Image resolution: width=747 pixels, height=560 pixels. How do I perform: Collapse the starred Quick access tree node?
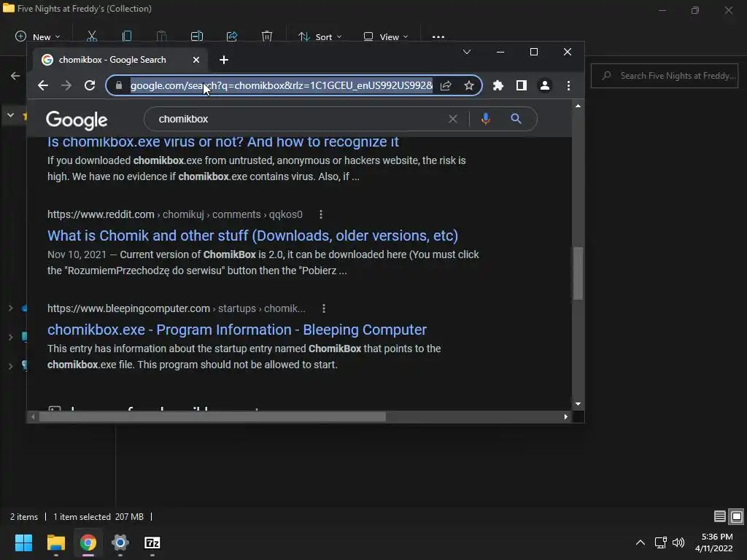pyautogui.click(x=10, y=116)
